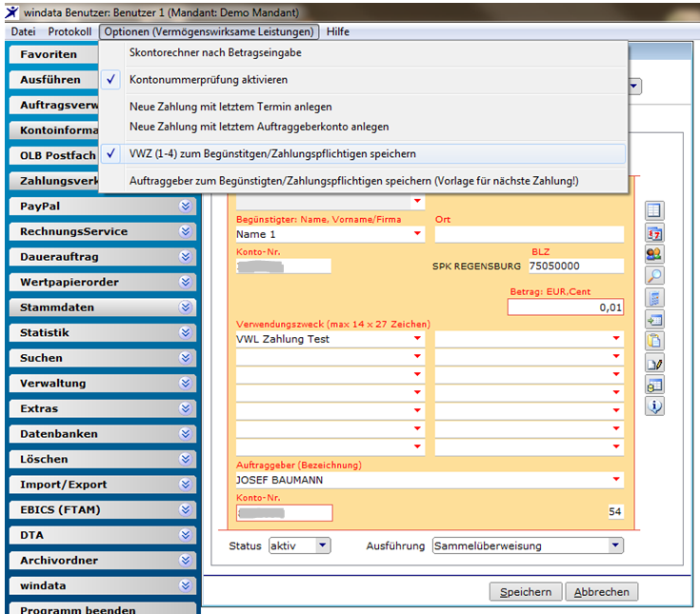Screen dimensions: 700x614
Task: Select Neue Zahlung mit letztem Termin anlegen
Action: pyautogui.click(x=230, y=107)
